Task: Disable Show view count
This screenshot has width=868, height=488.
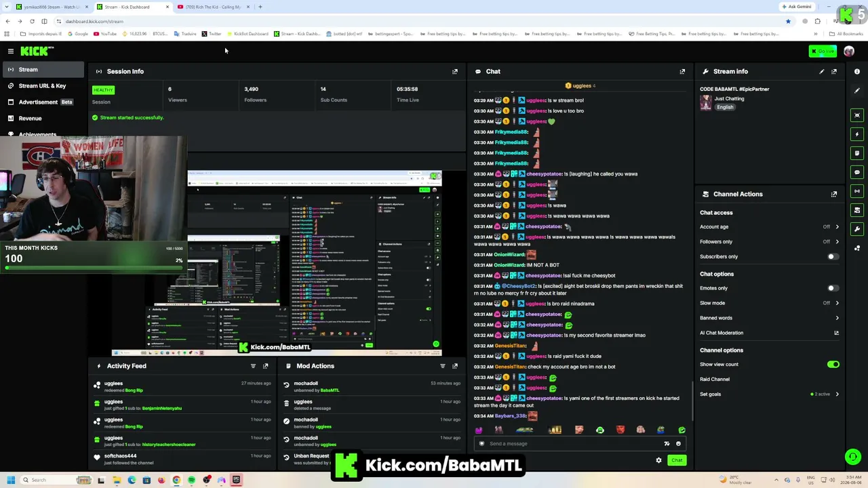Action: (833, 365)
